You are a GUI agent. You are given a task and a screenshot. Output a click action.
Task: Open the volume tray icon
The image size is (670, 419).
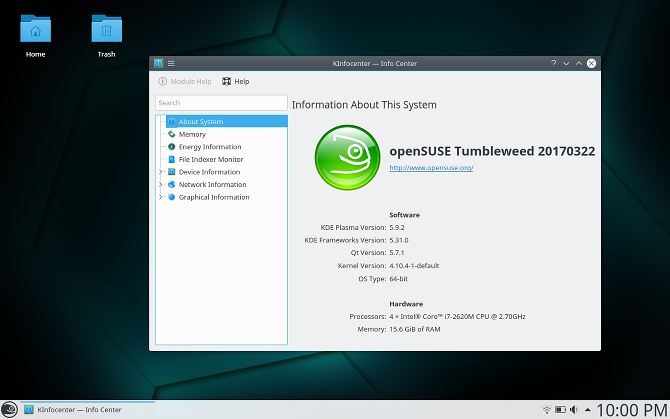click(x=574, y=410)
